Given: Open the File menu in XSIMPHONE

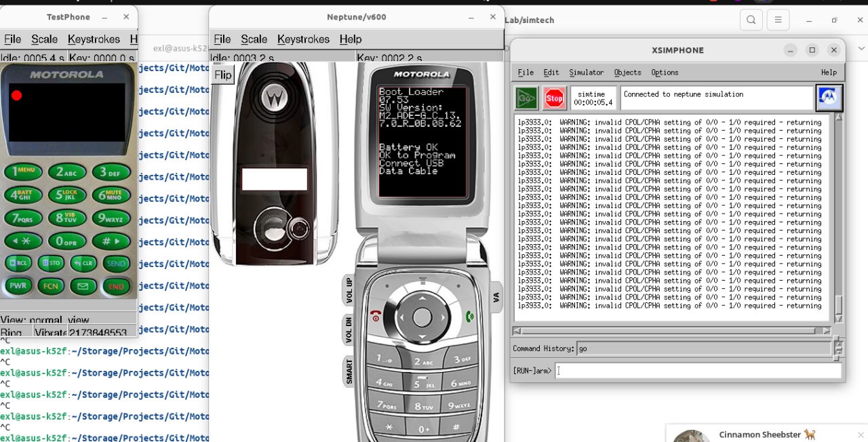Looking at the screenshot, I should pos(526,73).
